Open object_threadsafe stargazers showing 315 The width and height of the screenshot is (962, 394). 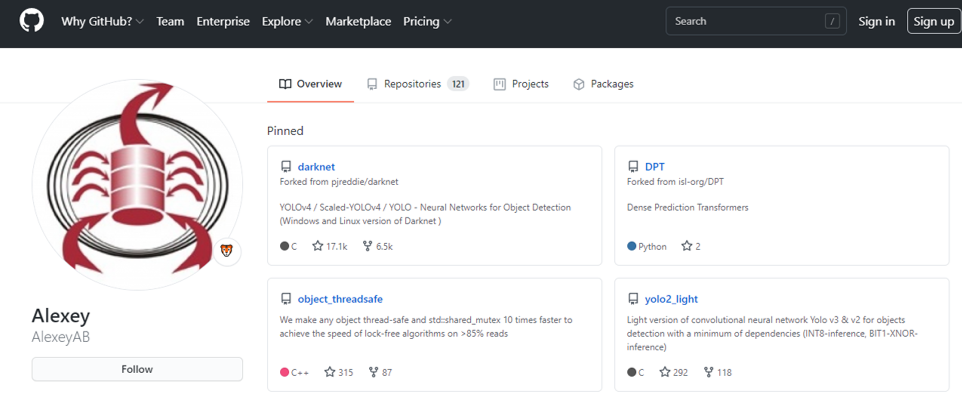click(x=339, y=372)
